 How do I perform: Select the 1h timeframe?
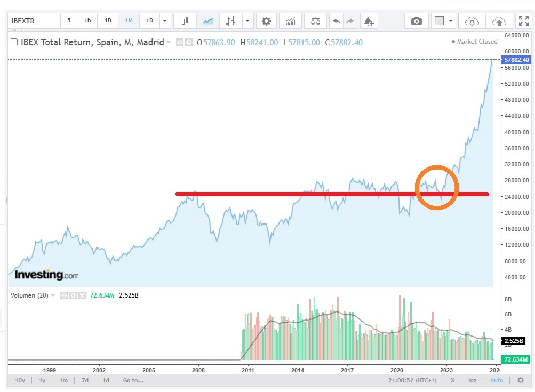87,21
